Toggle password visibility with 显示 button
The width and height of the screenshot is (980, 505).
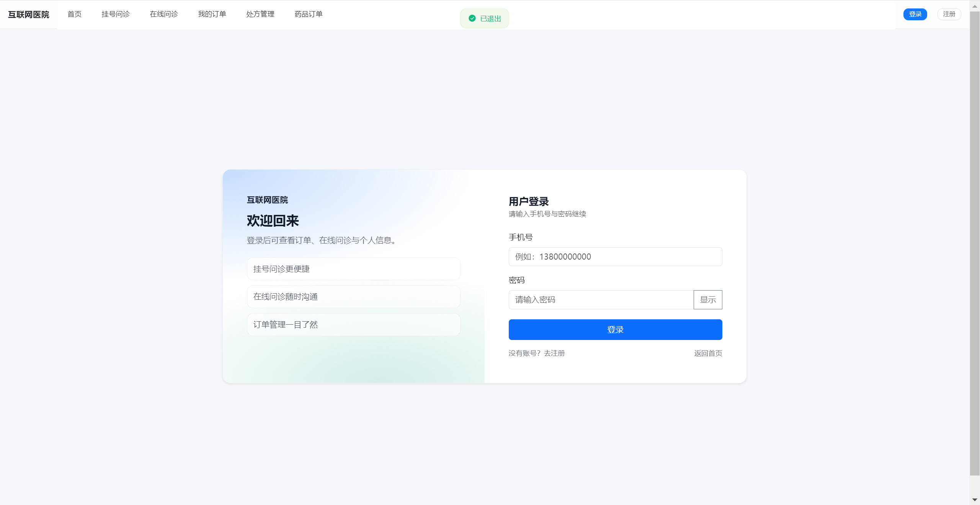(707, 300)
